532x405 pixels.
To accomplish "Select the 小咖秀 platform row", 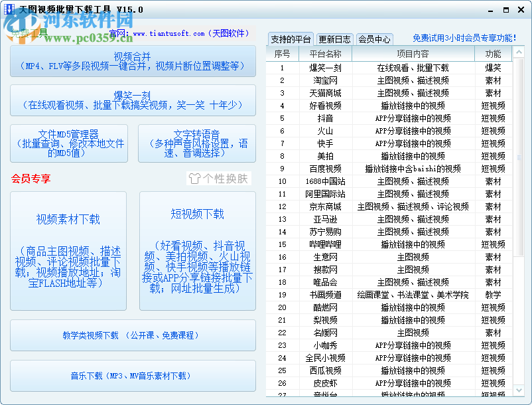I will coord(389,345).
